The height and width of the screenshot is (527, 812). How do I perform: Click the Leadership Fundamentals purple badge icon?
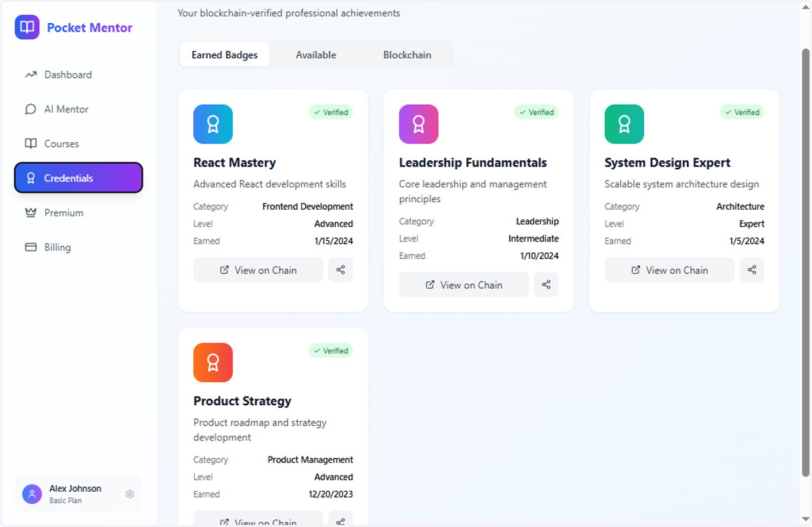pyautogui.click(x=419, y=124)
